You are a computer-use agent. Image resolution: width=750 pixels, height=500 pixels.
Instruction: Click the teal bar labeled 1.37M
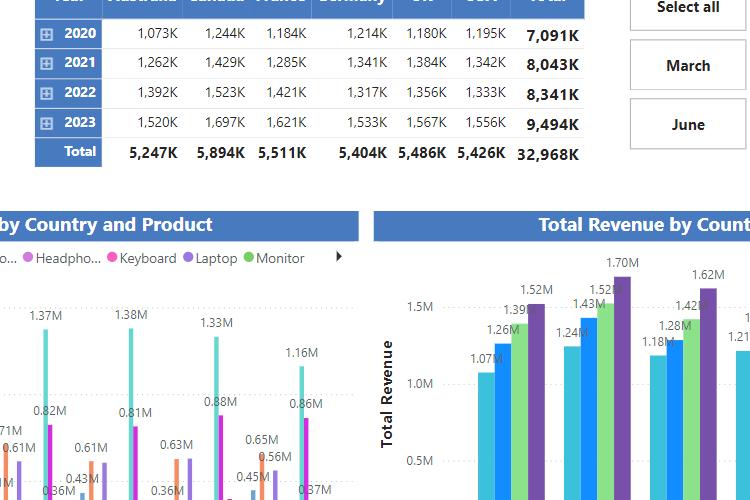coord(45,414)
